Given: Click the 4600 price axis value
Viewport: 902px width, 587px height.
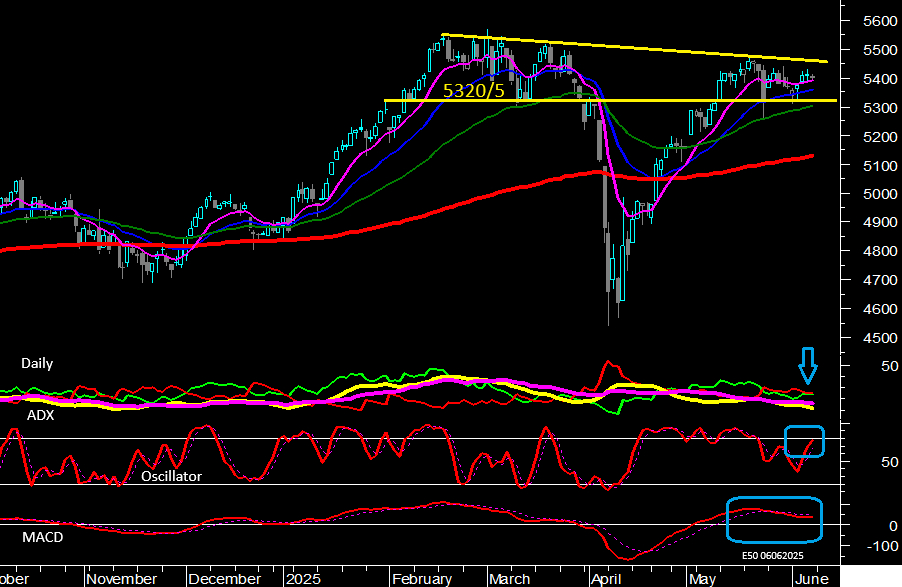Looking at the screenshot, I should click(880, 309).
